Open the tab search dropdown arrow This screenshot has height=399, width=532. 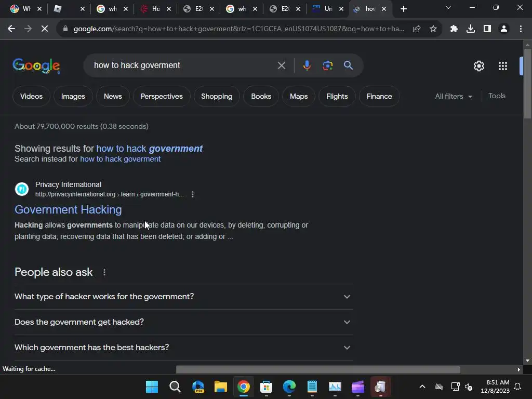point(448,7)
